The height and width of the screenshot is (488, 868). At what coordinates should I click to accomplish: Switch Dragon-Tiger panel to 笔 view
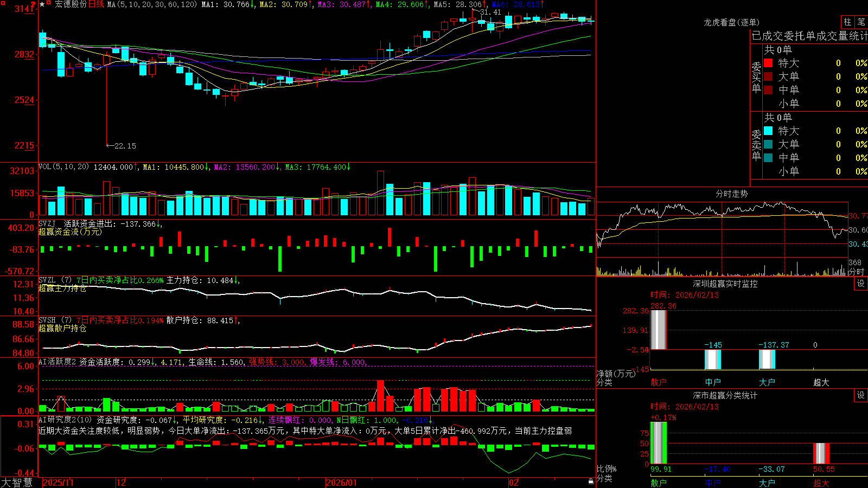pos(861,22)
